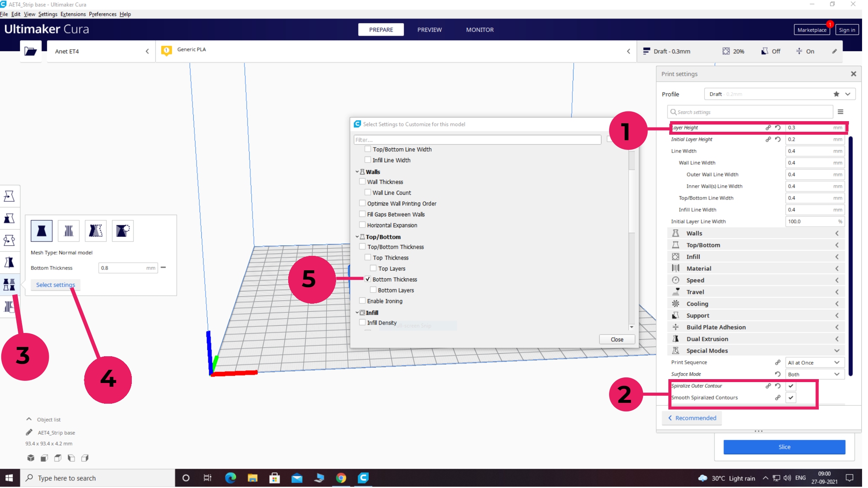Image resolution: width=868 pixels, height=488 pixels.
Task: Choose Normal model mesh type icon
Action: (42, 231)
